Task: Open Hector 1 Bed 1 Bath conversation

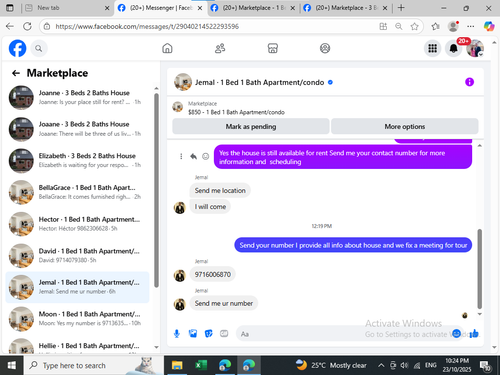Action: coord(77,224)
